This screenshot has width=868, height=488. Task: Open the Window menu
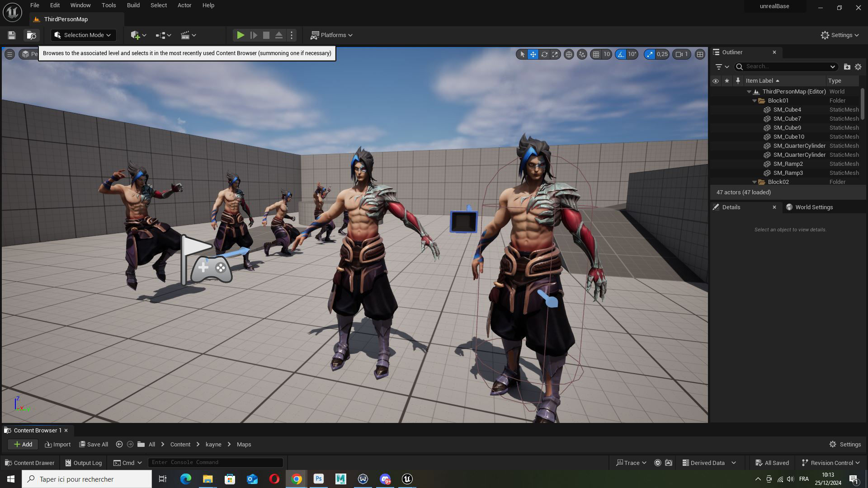click(x=80, y=5)
